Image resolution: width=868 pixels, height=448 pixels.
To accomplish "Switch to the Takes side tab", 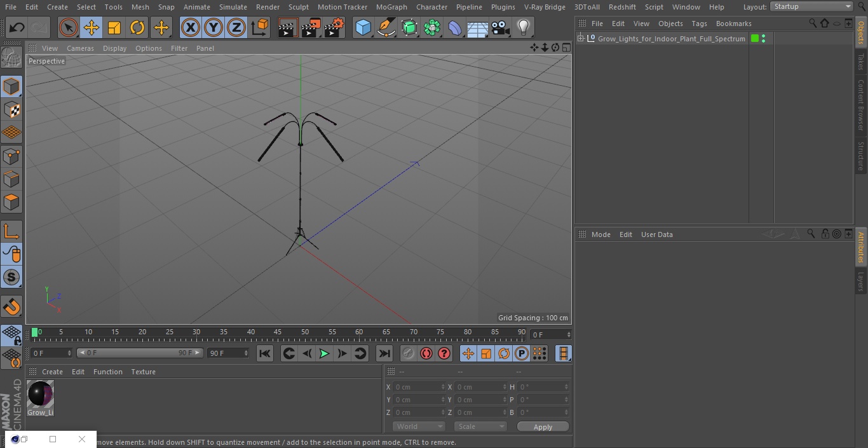I will 861,62.
